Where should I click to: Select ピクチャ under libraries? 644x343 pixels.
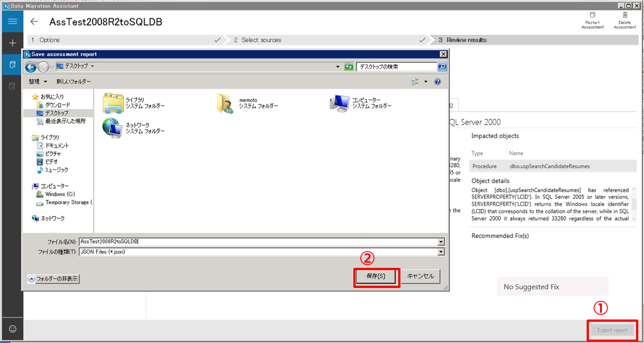pyautogui.click(x=53, y=154)
